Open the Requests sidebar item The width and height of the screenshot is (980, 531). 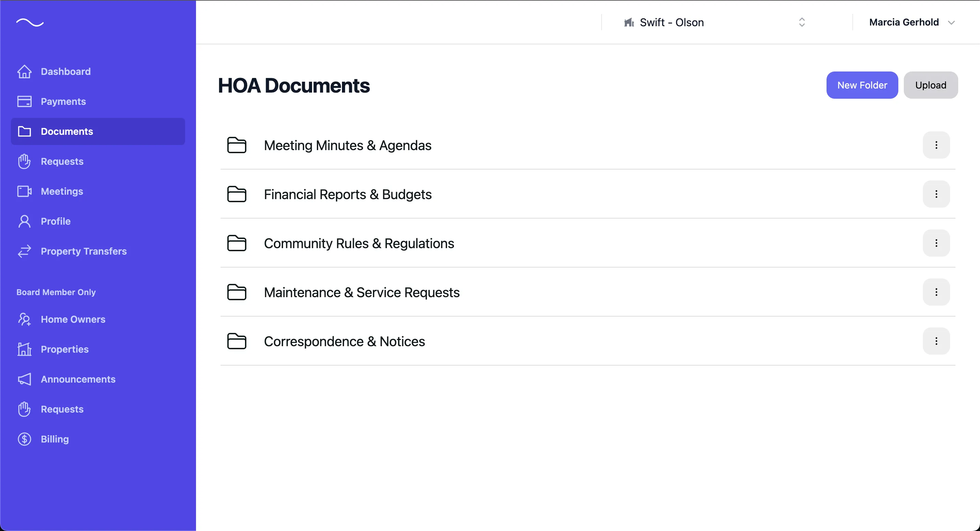click(x=62, y=161)
